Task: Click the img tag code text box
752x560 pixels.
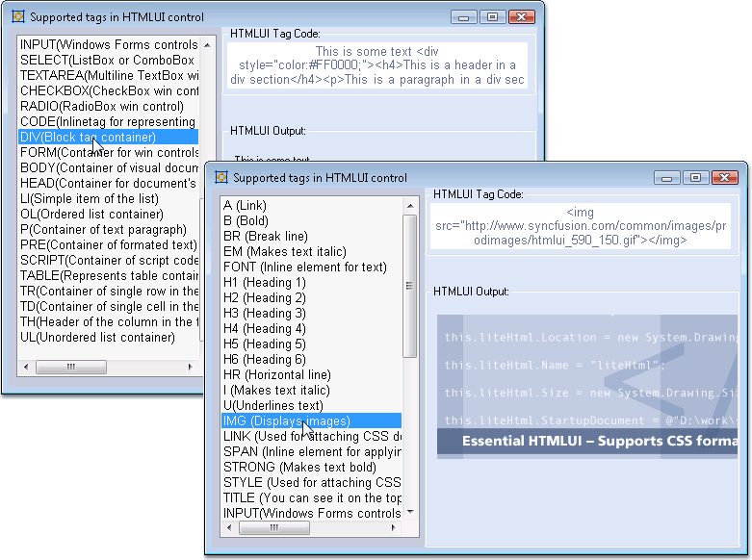Action: (x=581, y=226)
